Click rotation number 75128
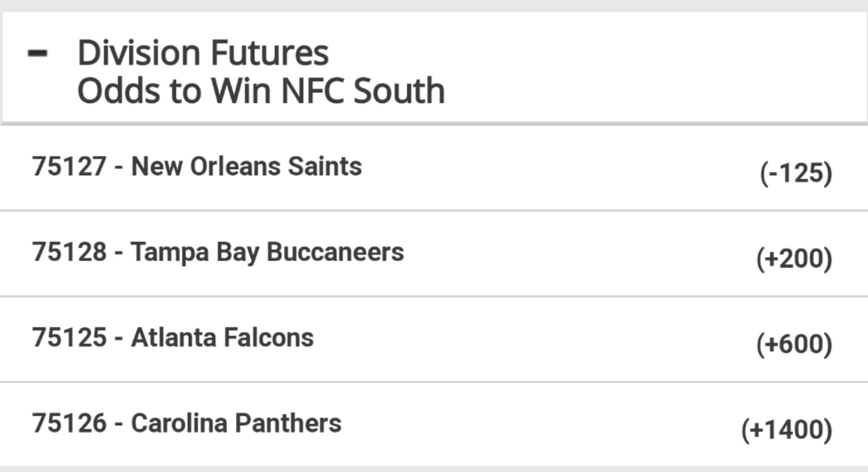The height and width of the screenshot is (472, 868). pyautogui.click(x=69, y=252)
